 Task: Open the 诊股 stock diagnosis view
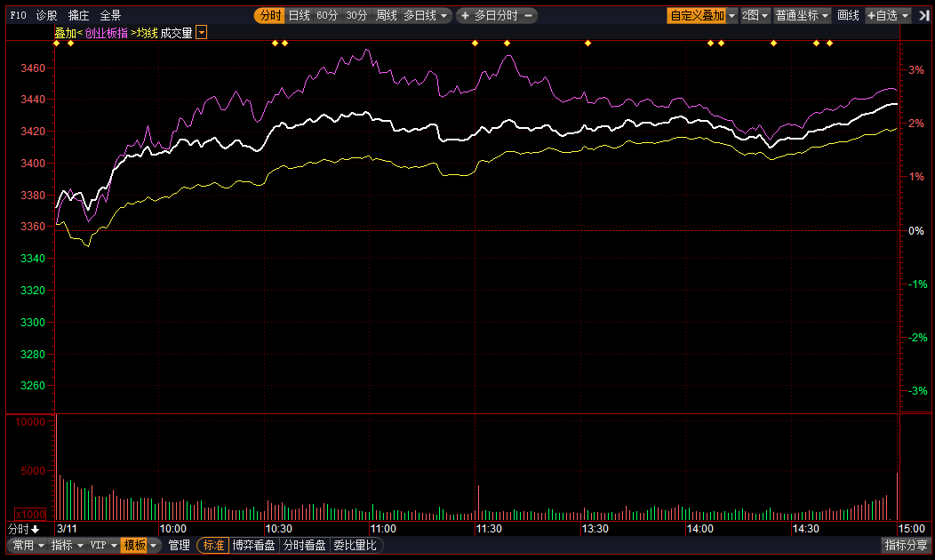(x=46, y=15)
